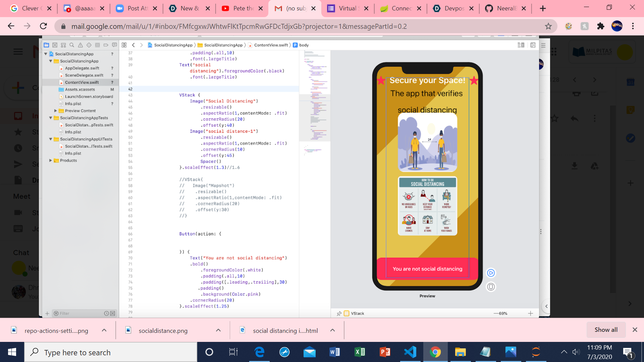Click the related items grid icon
Image resolution: width=644 pixels, height=362 pixels.
[124, 45]
